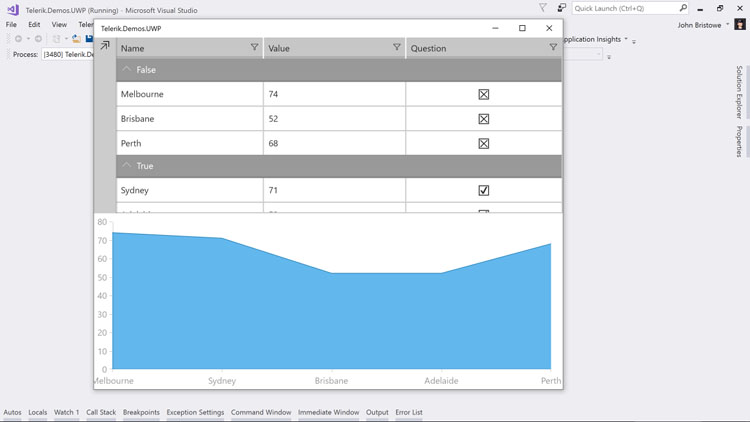This screenshot has width=750, height=422.
Task: Open the Solution Explorer side panel
Action: click(739, 92)
